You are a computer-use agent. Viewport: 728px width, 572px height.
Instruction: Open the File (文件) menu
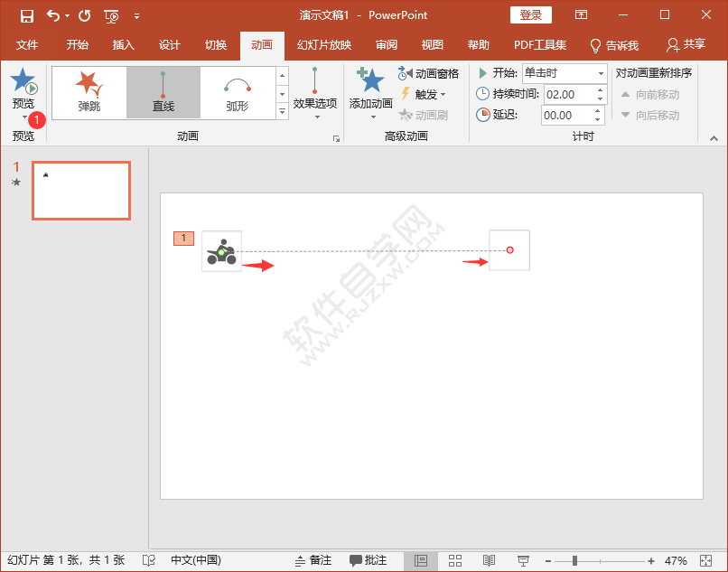(x=27, y=45)
